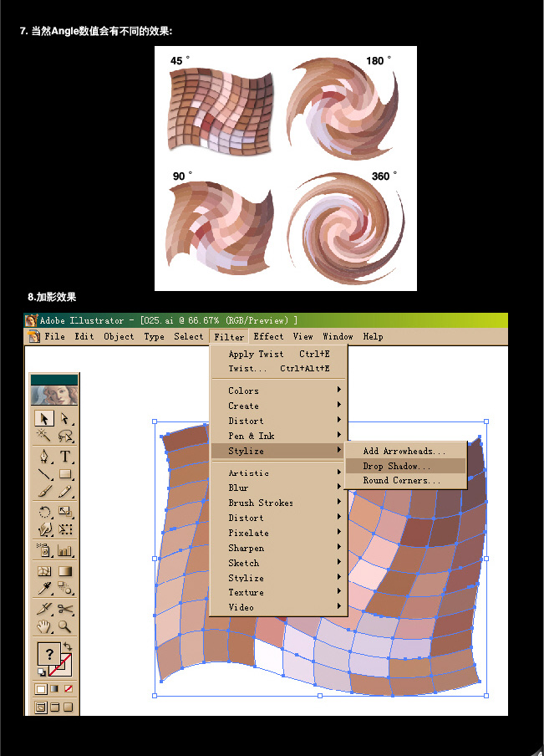Pick the Mesh tool
The height and width of the screenshot is (756, 544).
[43, 571]
